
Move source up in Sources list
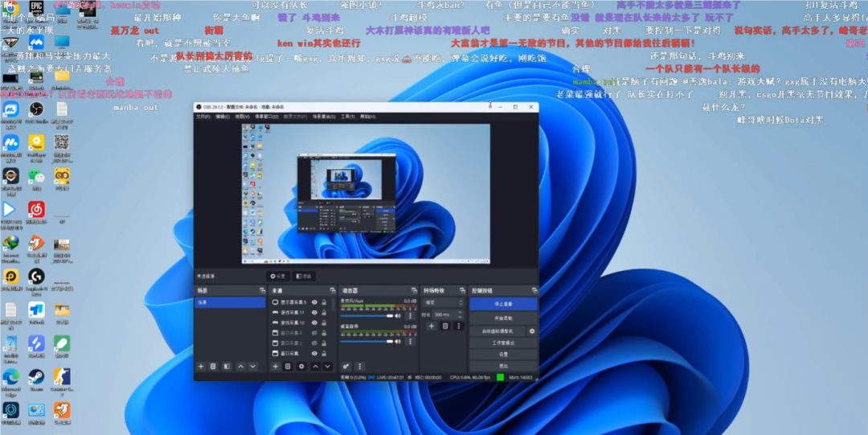(x=316, y=367)
